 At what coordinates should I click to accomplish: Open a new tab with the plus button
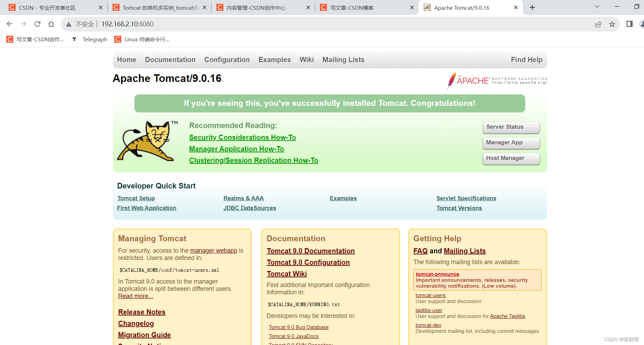[x=532, y=7]
